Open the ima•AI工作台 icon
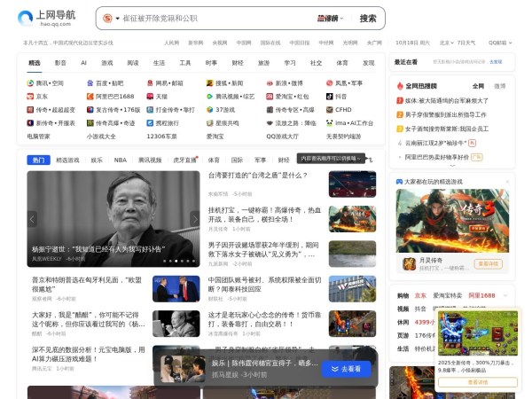The height and width of the screenshot is (399, 532). tap(329, 123)
